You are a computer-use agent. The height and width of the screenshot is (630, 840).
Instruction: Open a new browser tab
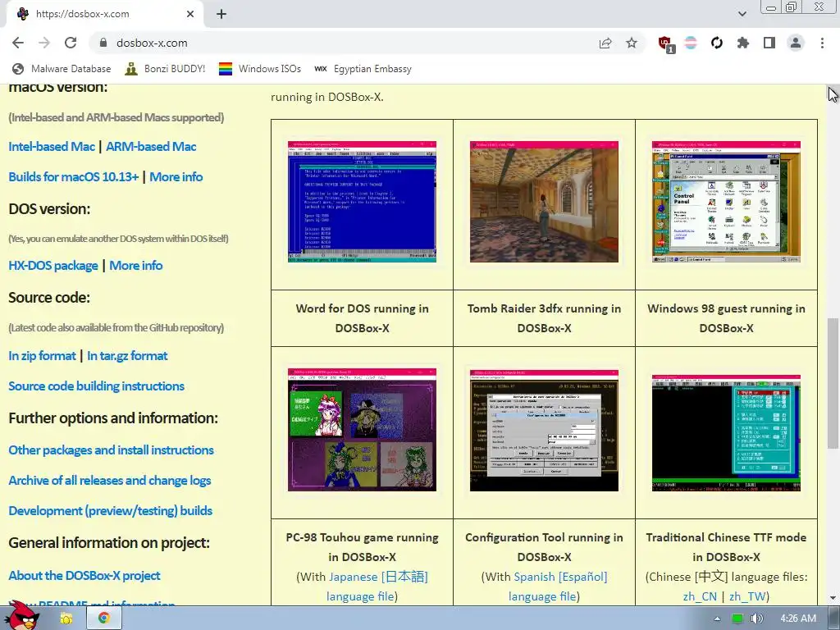221,15
